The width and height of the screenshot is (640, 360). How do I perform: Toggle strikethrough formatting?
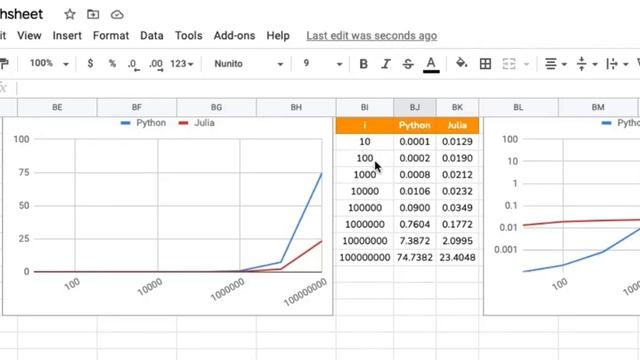408,64
